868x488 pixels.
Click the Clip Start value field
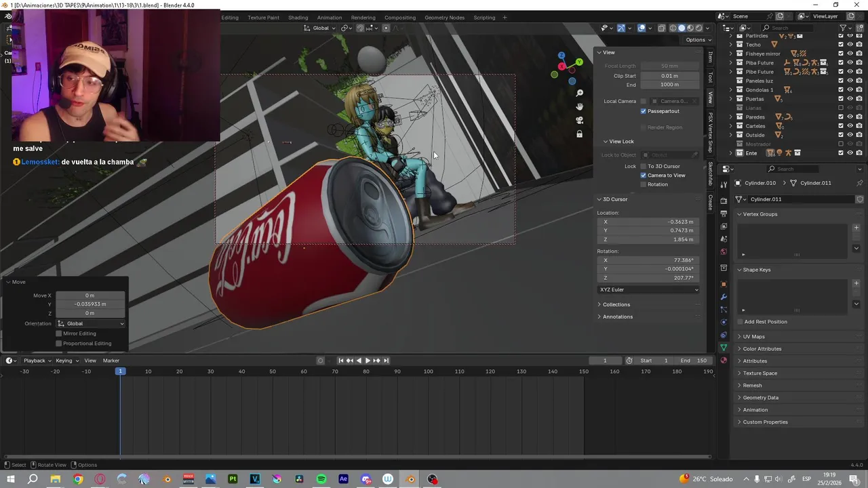[x=669, y=76]
